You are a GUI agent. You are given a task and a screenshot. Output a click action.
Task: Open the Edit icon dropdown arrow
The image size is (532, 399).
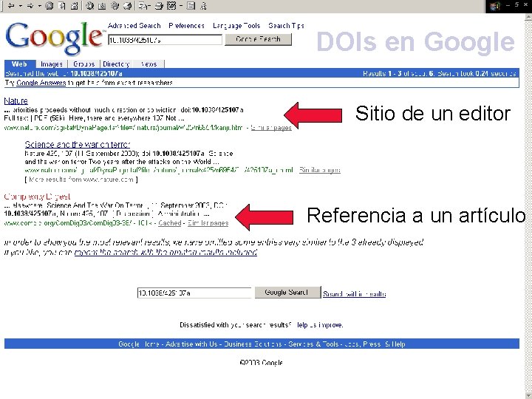(181, 5)
